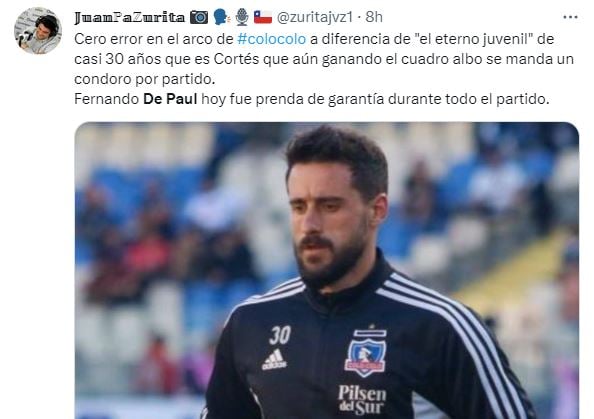This screenshot has width=594, height=419.
Task: Click the number 30 on the jacket
Action: click(280, 335)
